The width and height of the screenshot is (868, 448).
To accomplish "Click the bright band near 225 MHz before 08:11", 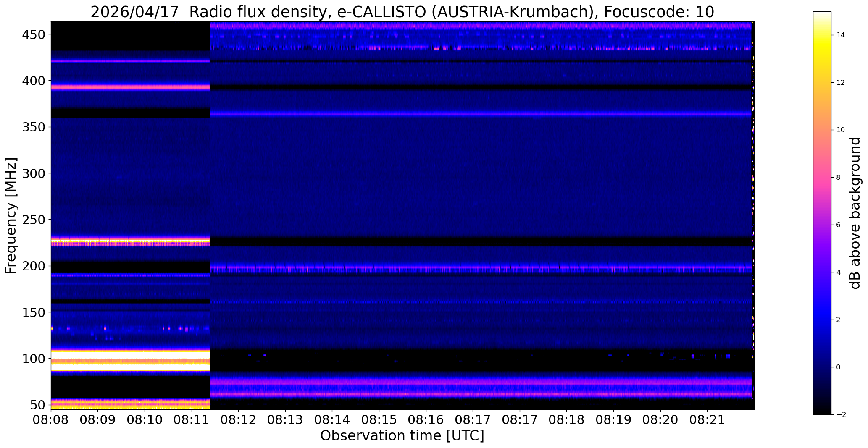I will (130, 241).
